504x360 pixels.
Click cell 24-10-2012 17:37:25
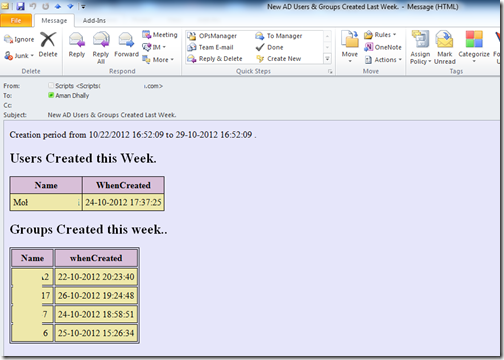tap(123, 202)
